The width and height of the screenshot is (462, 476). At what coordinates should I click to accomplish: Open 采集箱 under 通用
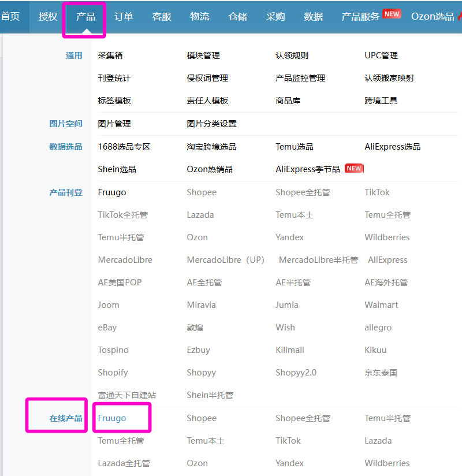click(110, 55)
